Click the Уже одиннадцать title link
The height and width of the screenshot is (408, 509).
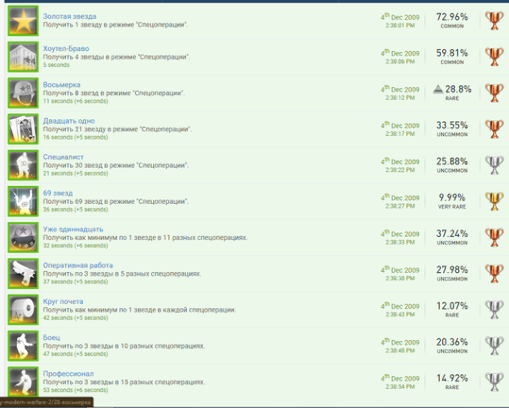pos(73,229)
